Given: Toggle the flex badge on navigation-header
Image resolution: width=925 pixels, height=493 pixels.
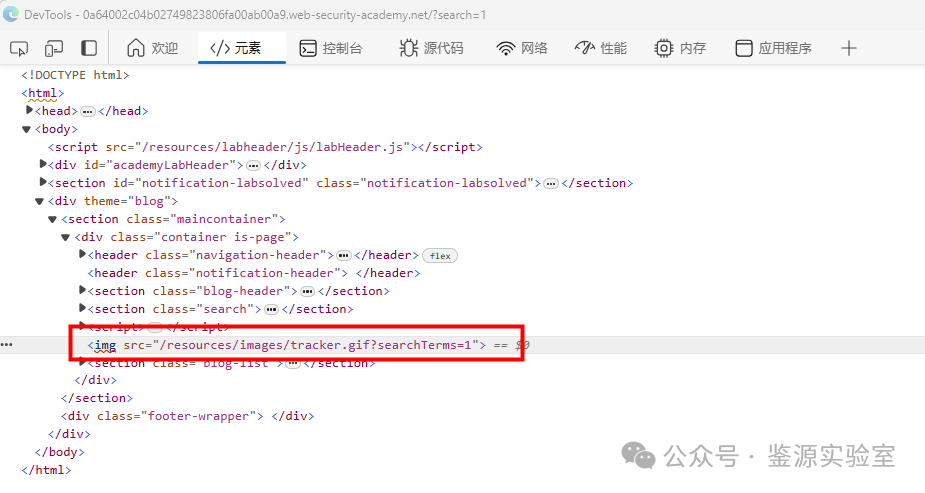Looking at the screenshot, I should (x=440, y=255).
